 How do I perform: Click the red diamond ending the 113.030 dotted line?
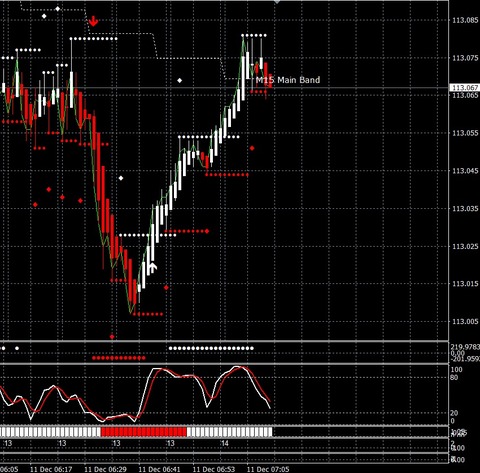click(207, 231)
